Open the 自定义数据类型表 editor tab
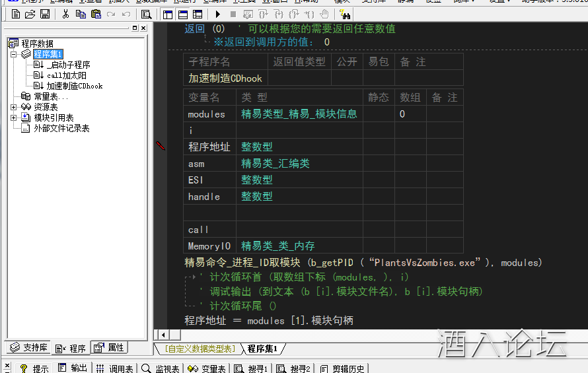 tap(200, 349)
